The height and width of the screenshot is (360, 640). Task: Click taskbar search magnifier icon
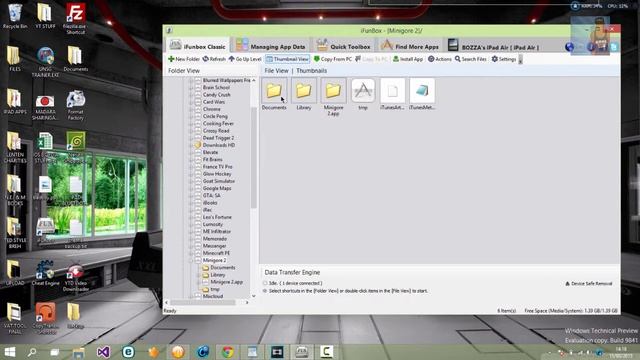31,352
